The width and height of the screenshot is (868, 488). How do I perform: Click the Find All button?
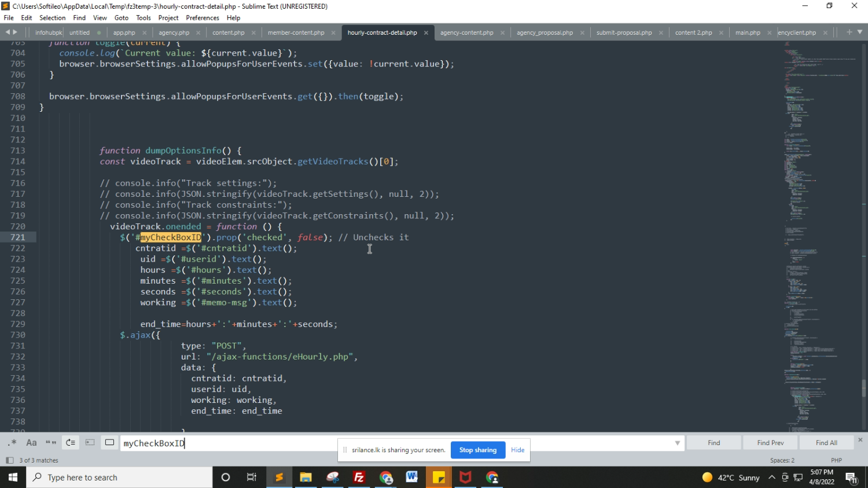click(x=826, y=443)
